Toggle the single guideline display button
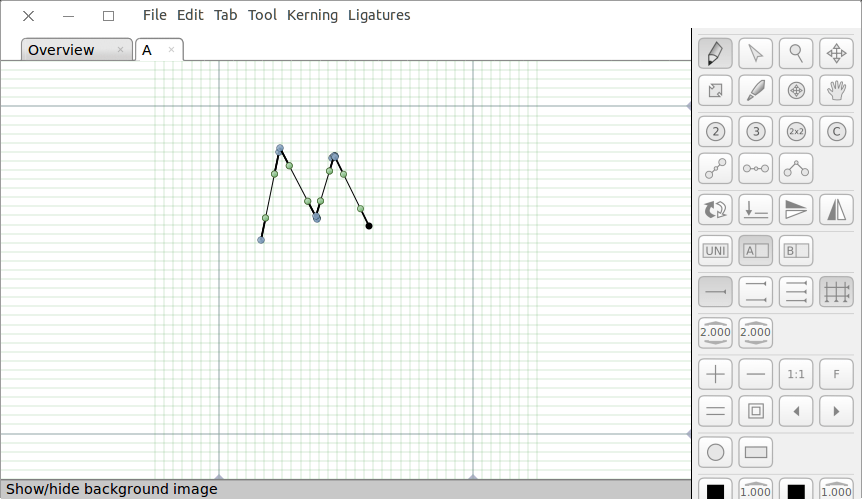This screenshot has width=862, height=500. pos(715,291)
